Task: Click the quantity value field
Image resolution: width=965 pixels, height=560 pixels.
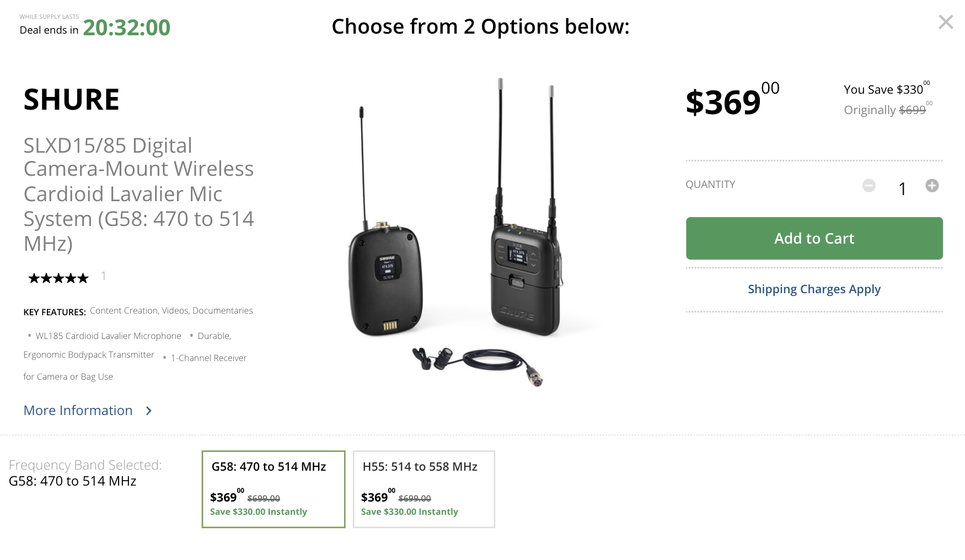Action: (902, 189)
